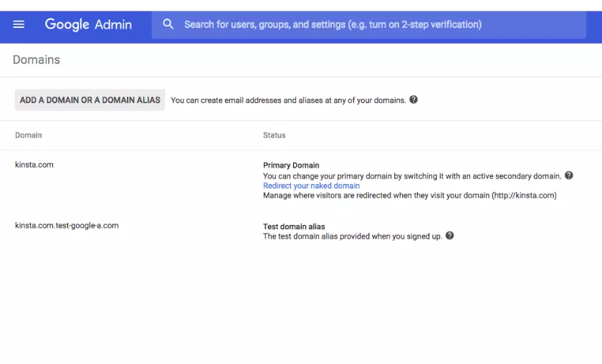602x364 pixels.
Task: Select kinsta.com.test-google-a.com domain entry
Action: click(67, 226)
